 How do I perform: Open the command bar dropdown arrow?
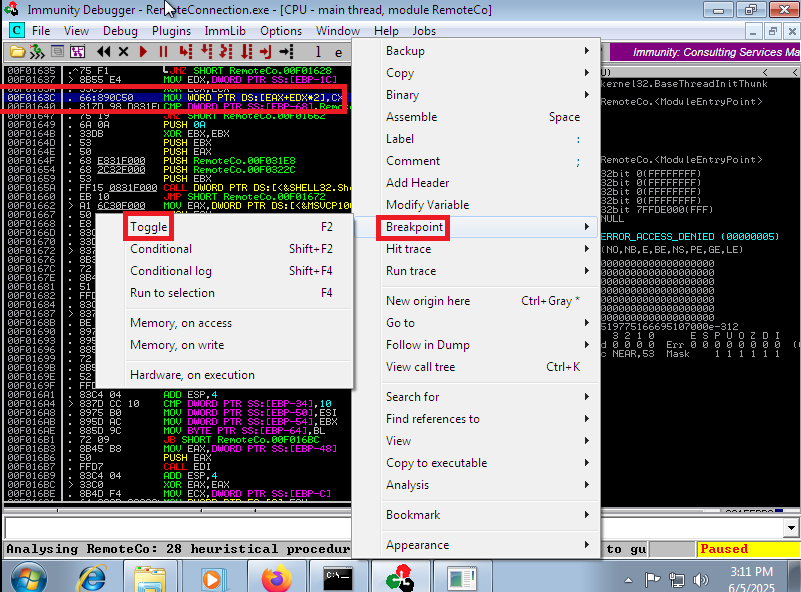click(791, 528)
